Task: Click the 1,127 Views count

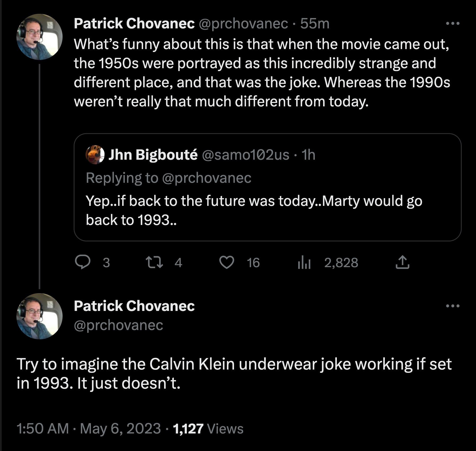Action: [208, 428]
